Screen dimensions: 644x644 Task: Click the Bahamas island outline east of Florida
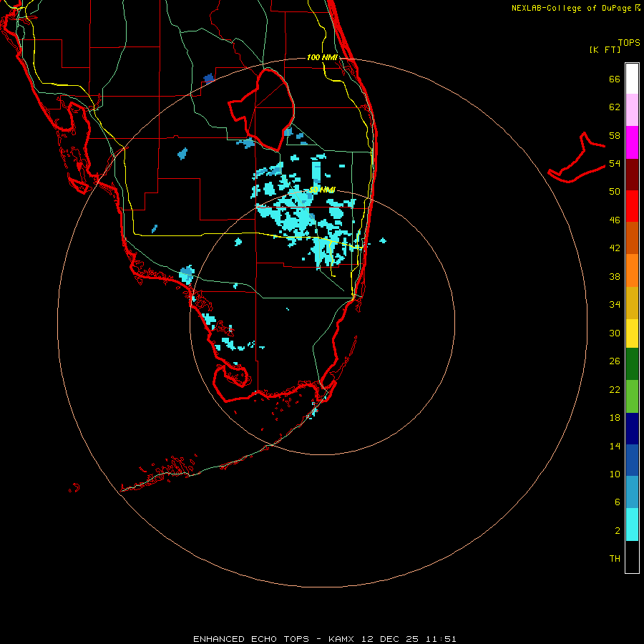click(x=576, y=158)
